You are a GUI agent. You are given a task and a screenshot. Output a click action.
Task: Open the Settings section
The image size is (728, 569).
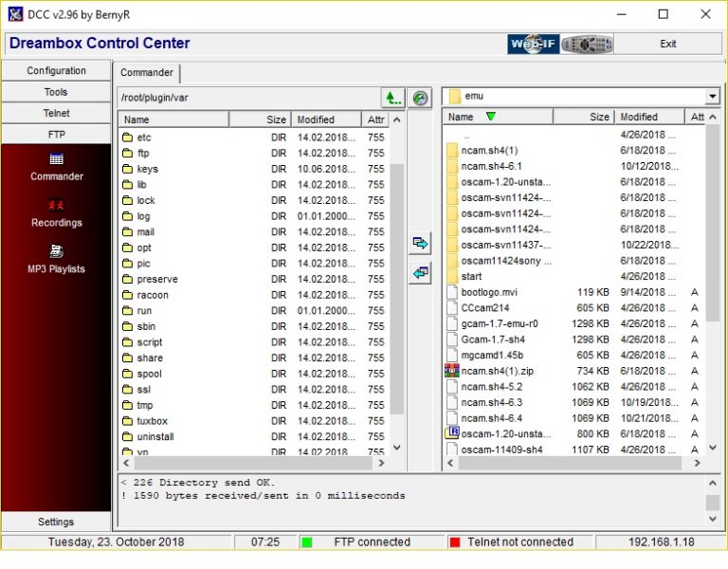(56, 522)
